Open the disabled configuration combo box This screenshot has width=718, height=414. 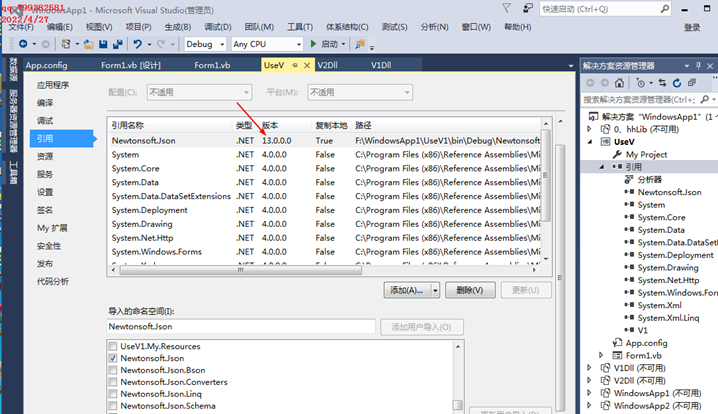click(x=199, y=93)
